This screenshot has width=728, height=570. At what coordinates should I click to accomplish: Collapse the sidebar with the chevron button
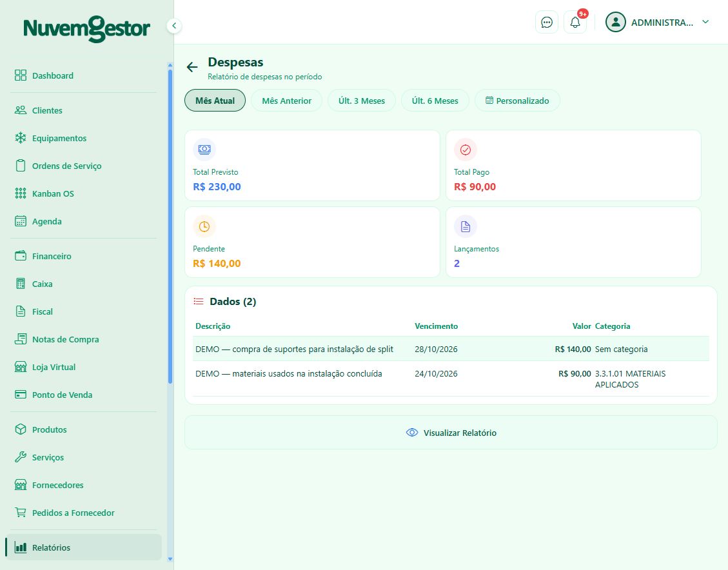pyautogui.click(x=174, y=26)
